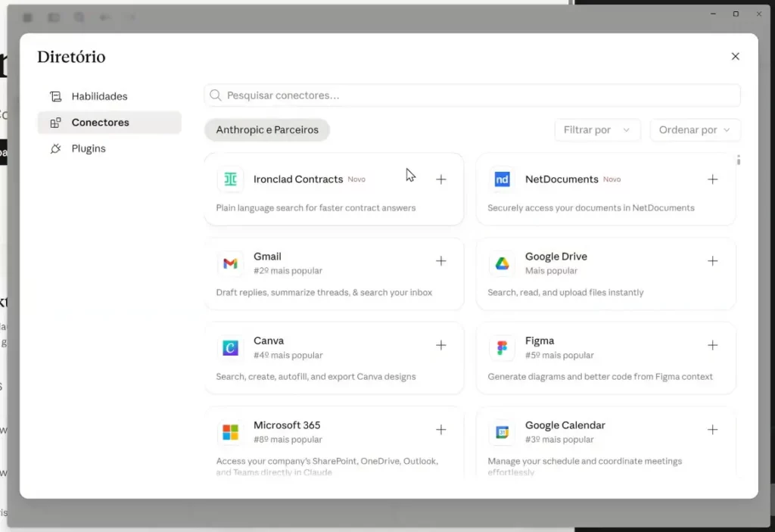
Task: Click the connectors list scrollbar handle
Action: pyautogui.click(x=739, y=160)
